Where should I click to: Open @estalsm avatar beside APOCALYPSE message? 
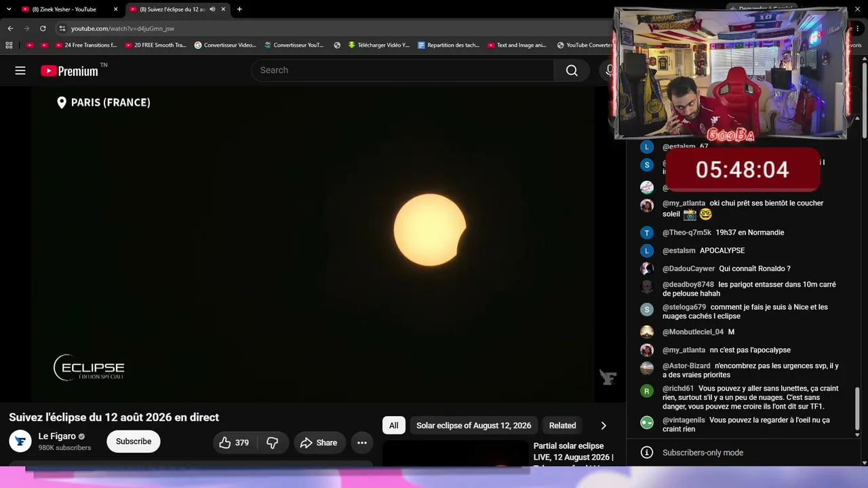pos(647,251)
